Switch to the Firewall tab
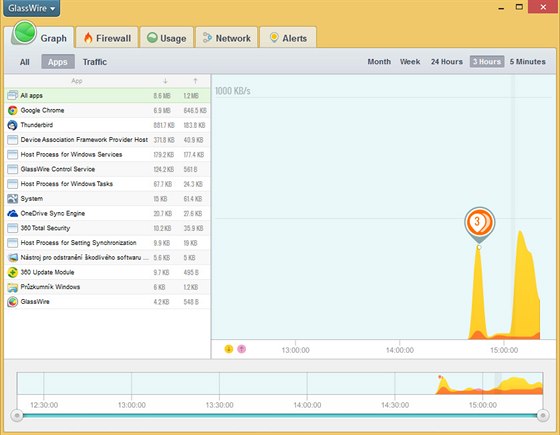The image size is (560, 435). click(107, 38)
